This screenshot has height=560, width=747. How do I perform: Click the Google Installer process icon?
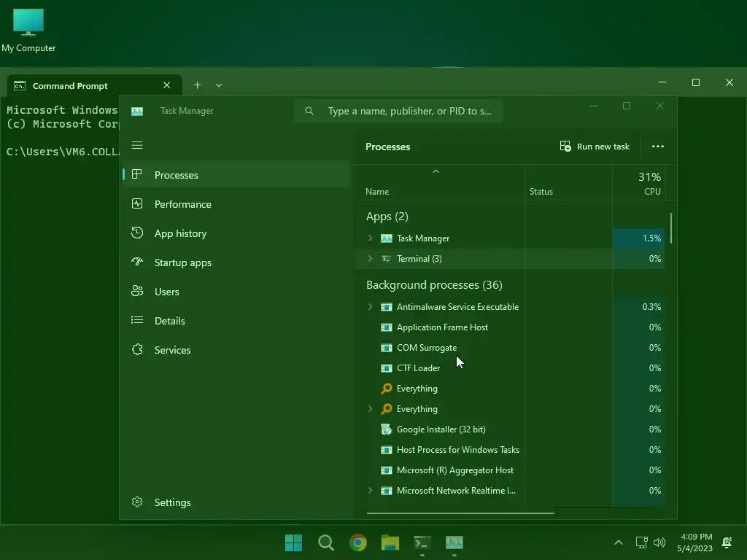(387, 429)
